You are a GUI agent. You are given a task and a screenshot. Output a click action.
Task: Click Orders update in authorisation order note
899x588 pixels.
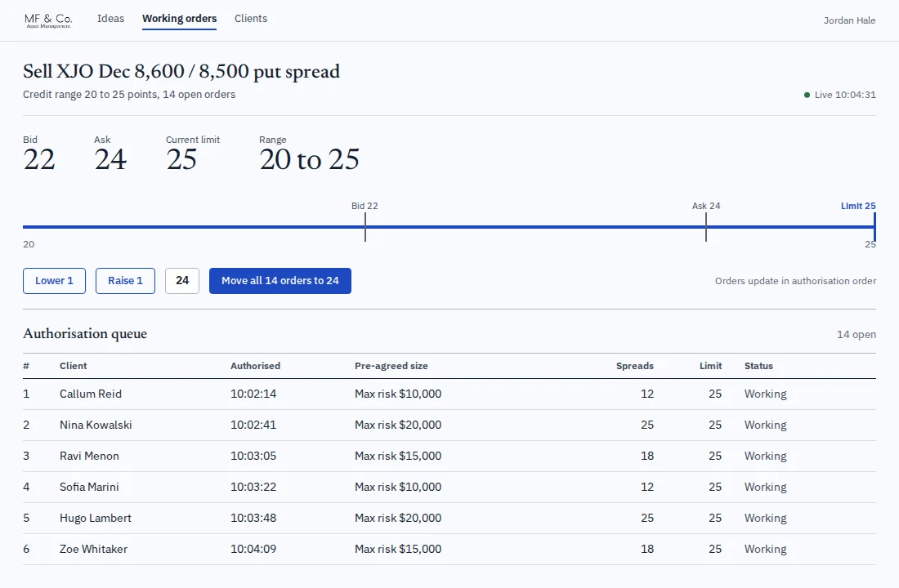[x=795, y=282]
